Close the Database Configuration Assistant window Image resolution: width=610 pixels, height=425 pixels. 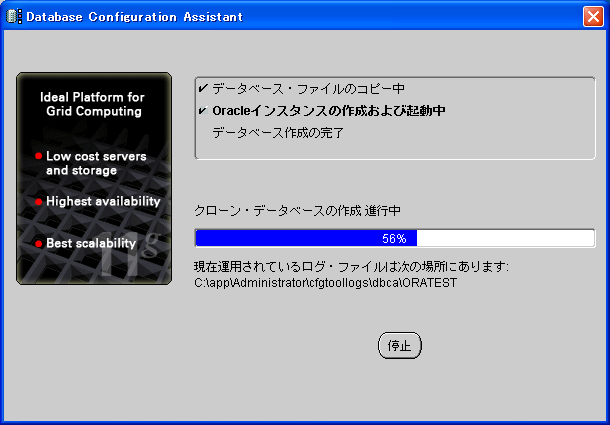[593, 17]
